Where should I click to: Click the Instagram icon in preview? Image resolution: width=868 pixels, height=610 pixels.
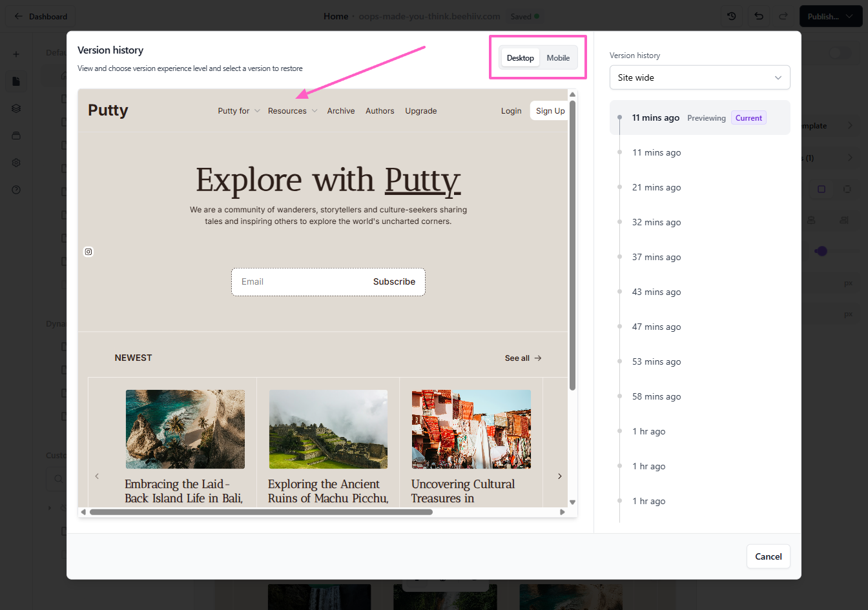click(x=88, y=252)
